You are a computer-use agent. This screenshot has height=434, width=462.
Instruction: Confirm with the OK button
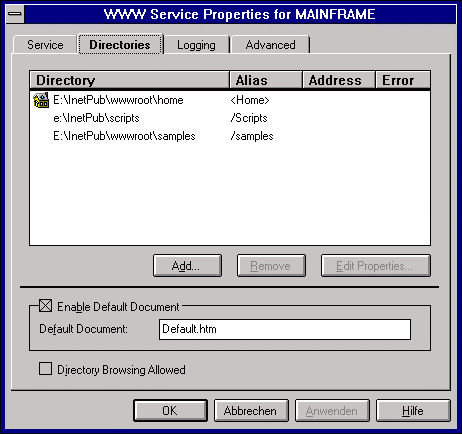[170, 411]
